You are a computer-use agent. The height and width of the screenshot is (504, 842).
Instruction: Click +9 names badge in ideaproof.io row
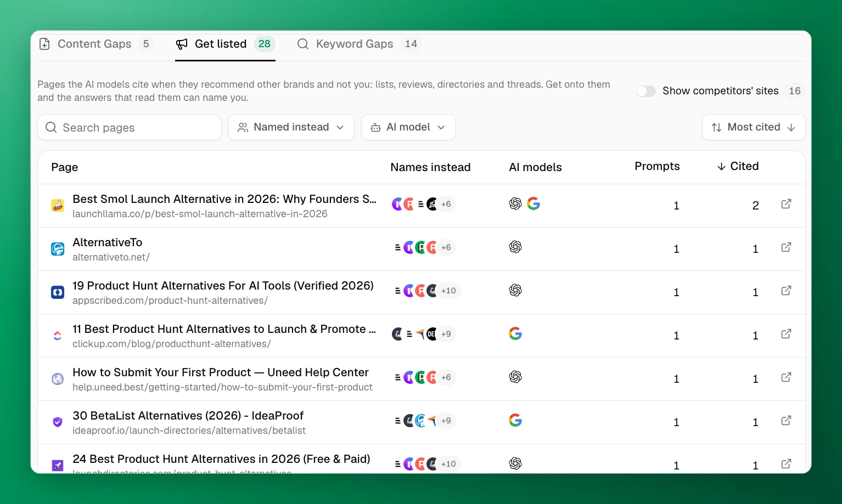point(446,421)
